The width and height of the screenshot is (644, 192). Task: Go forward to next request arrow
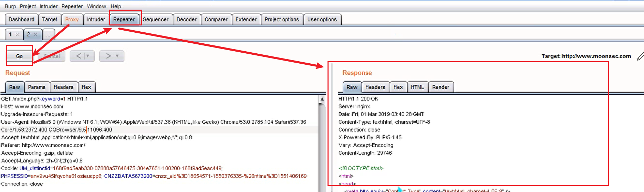(108, 56)
